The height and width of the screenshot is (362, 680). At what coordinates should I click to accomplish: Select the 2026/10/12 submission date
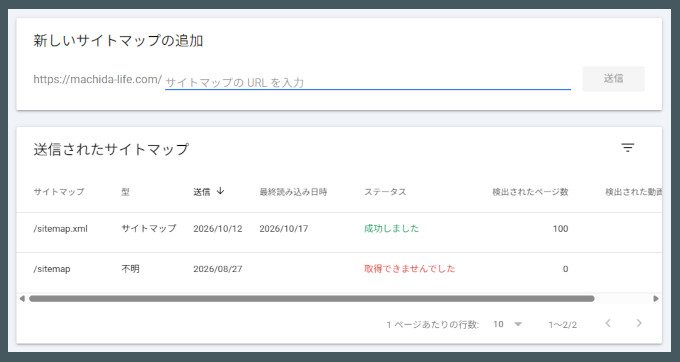click(218, 228)
